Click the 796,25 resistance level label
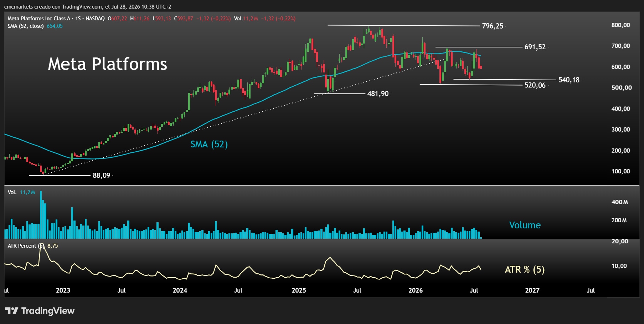This screenshot has width=644, height=324. (x=493, y=26)
